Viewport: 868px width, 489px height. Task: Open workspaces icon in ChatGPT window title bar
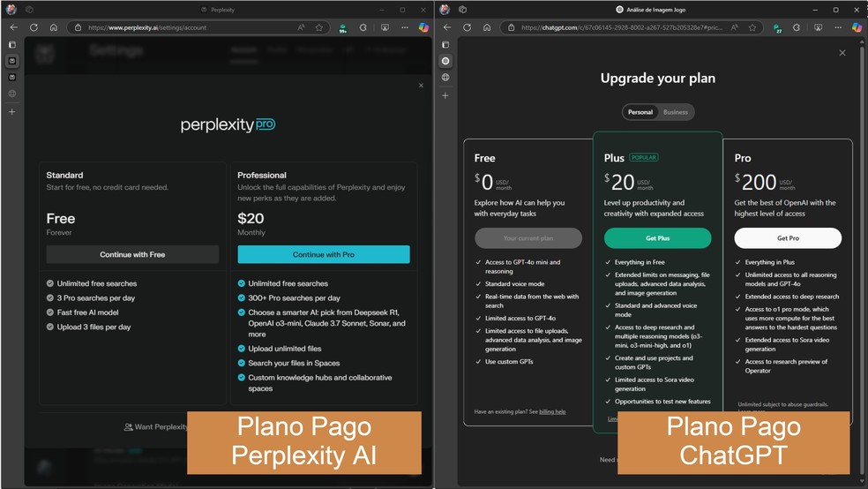463,10
